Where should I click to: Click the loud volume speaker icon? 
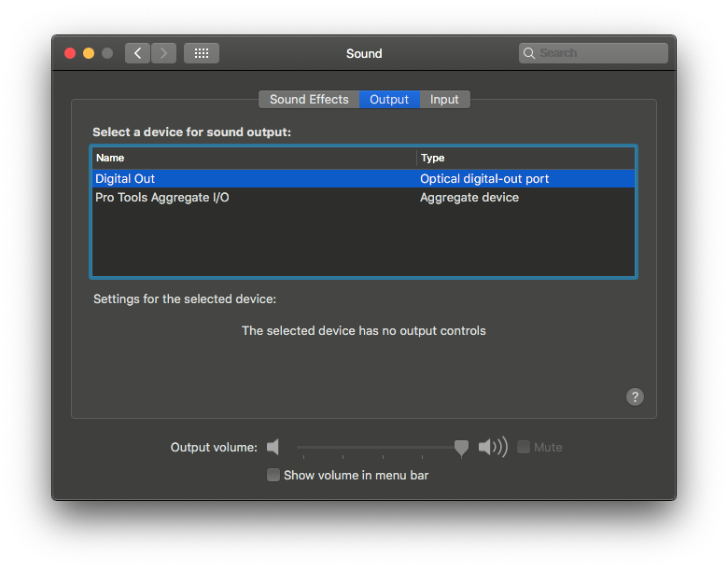492,448
